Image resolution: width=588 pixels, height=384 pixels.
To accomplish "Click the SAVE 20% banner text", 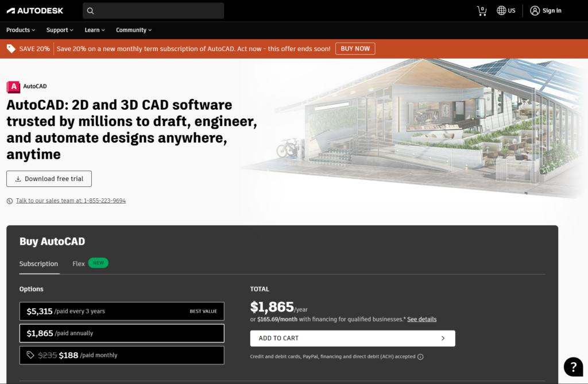I will [34, 49].
